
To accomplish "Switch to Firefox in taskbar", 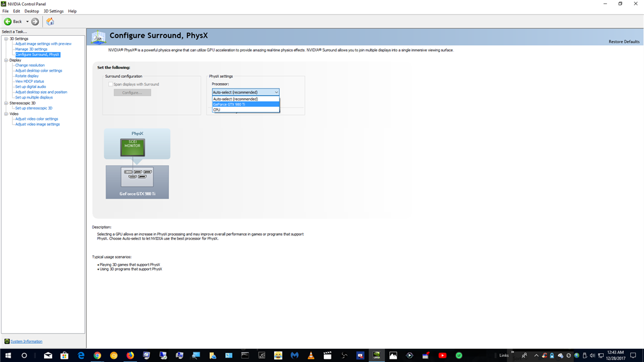I will click(130, 356).
